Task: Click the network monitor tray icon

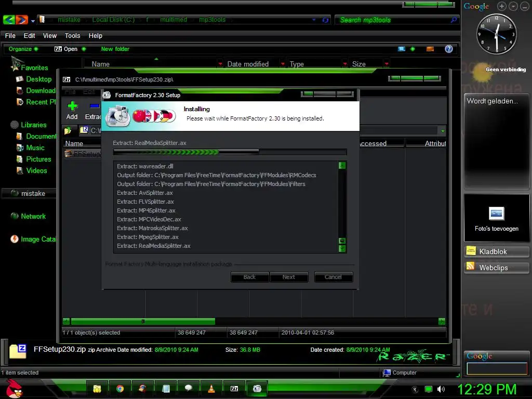Action: pyautogui.click(x=429, y=389)
